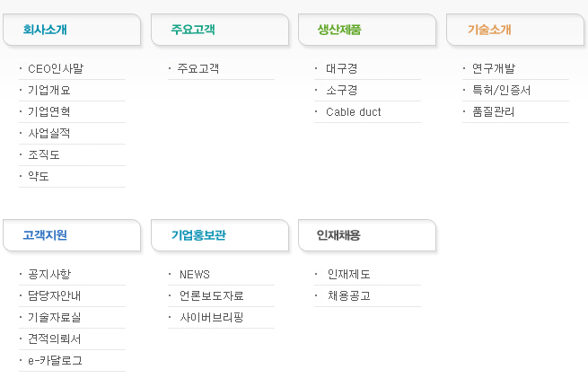Open the 생산제품 category header
The height and width of the screenshot is (387, 588).
tap(339, 30)
